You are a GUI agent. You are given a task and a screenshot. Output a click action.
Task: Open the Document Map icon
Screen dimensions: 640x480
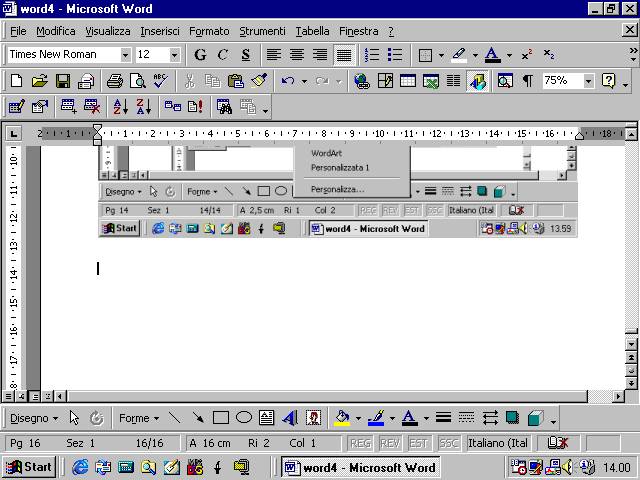pos(505,81)
